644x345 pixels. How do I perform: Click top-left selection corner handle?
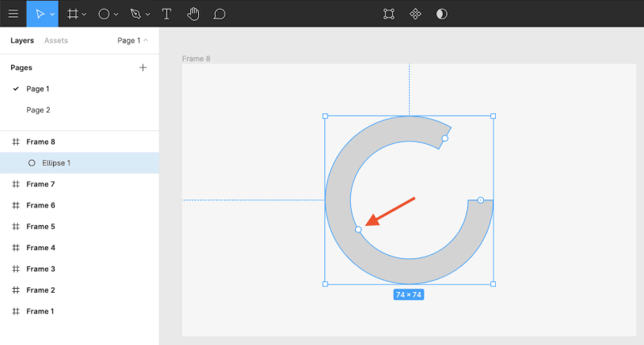pyautogui.click(x=325, y=116)
